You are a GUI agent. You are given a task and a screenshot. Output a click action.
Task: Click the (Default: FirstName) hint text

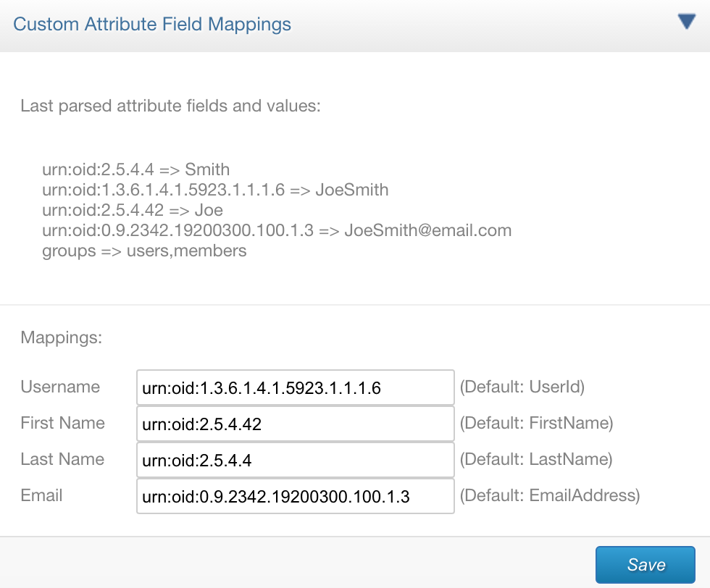click(536, 423)
